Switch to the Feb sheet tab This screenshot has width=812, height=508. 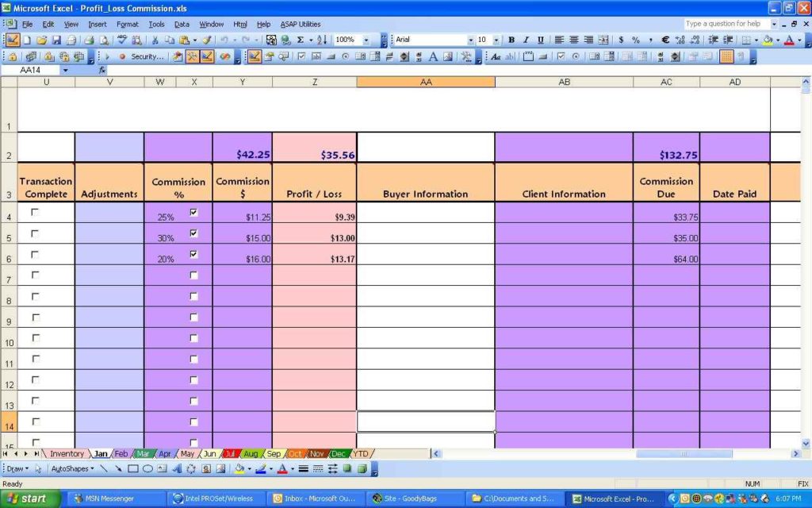[121, 453]
